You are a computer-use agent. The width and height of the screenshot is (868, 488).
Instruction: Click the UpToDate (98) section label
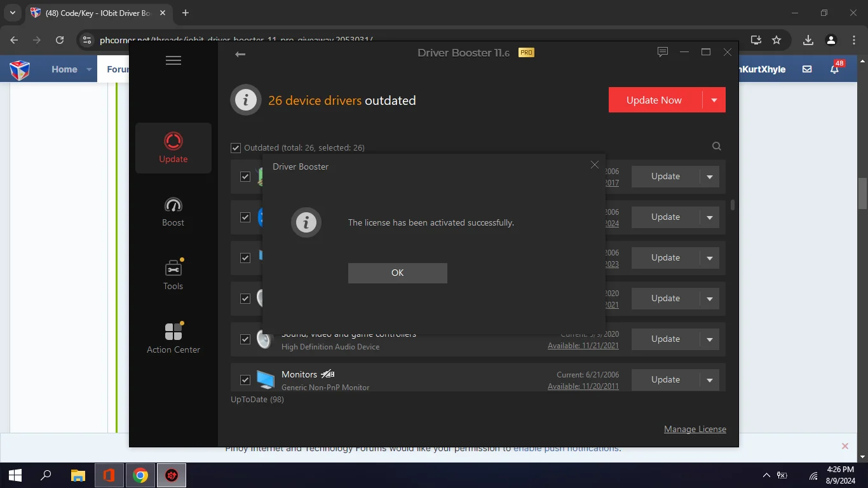click(257, 400)
